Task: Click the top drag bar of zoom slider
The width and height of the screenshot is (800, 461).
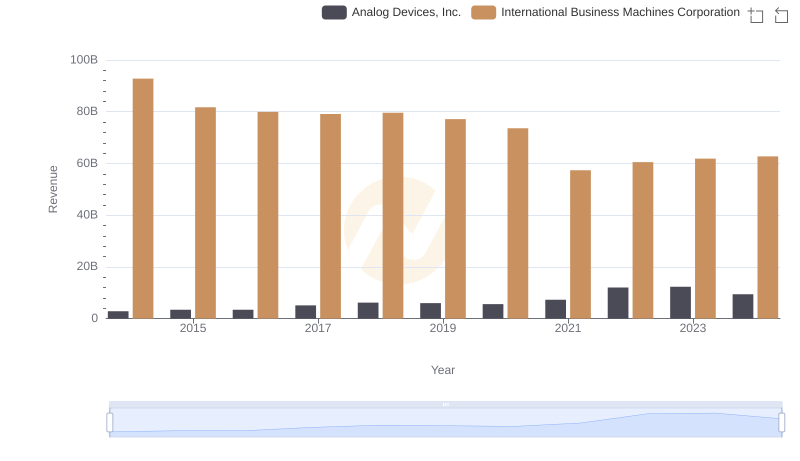Action: tap(445, 404)
